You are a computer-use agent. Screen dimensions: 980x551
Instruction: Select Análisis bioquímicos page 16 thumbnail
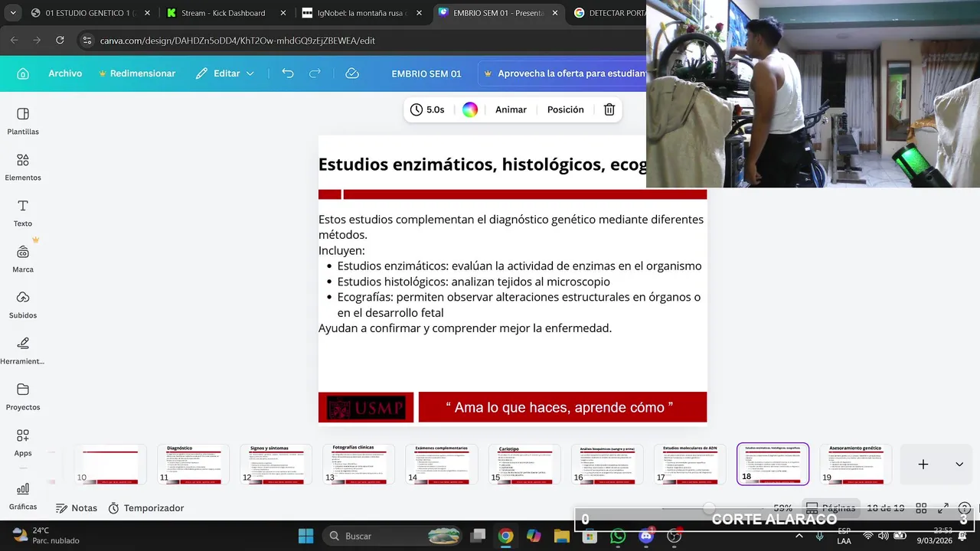point(607,465)
